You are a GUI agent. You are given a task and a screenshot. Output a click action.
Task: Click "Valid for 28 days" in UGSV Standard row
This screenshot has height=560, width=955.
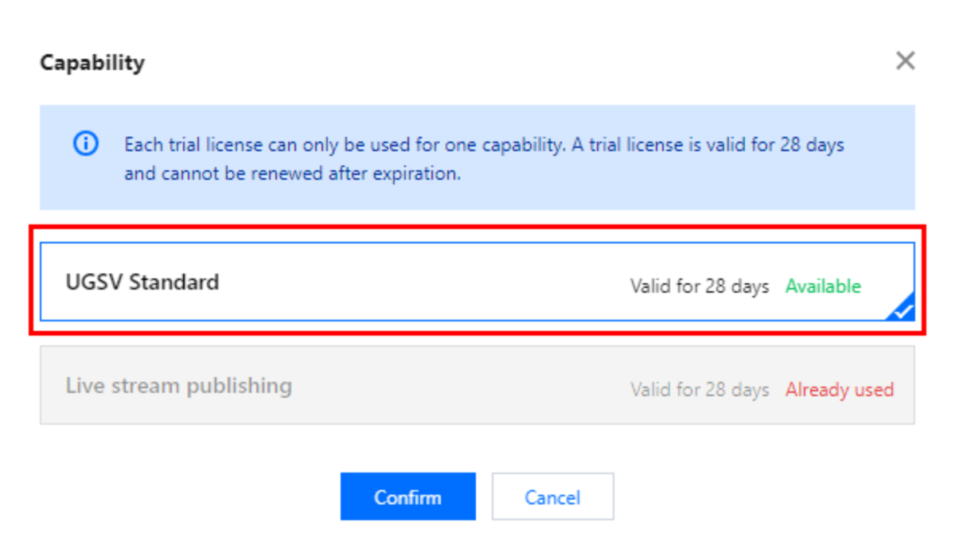[x=700, y=286]
